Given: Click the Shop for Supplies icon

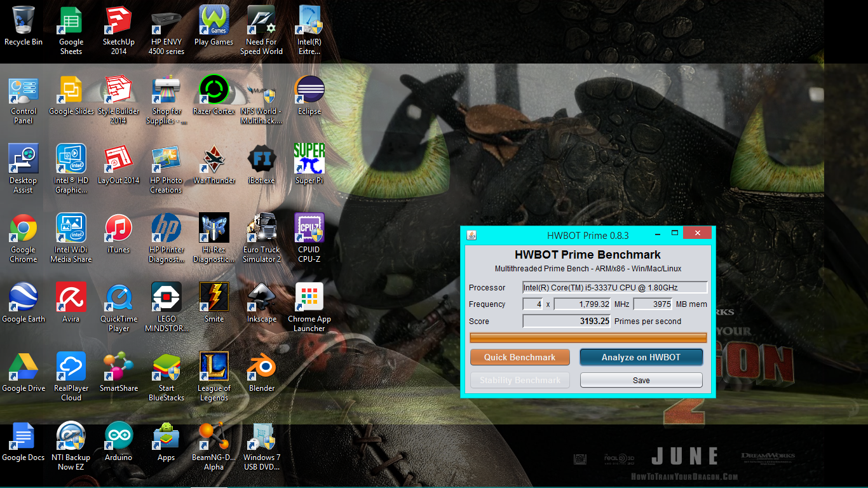Looking at the screenshot, I should pyautogui.click(x=166, y=90).
